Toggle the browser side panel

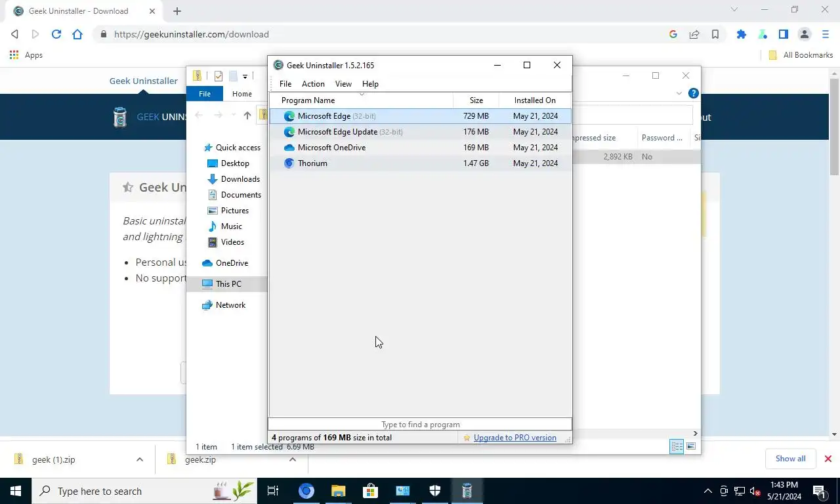pos(784,34)
